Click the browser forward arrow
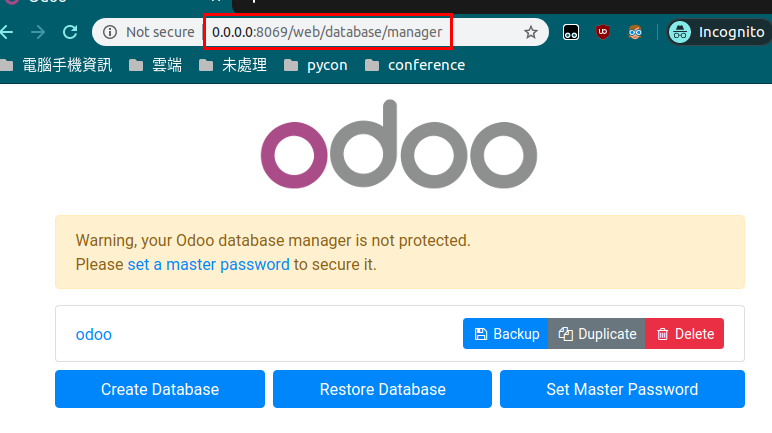The height and width of the screenshot is (433, 772). coord(38,33)
